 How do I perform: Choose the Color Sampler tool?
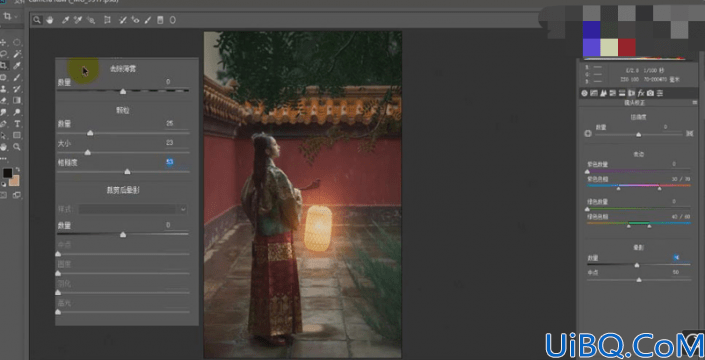tap(78, 20)
